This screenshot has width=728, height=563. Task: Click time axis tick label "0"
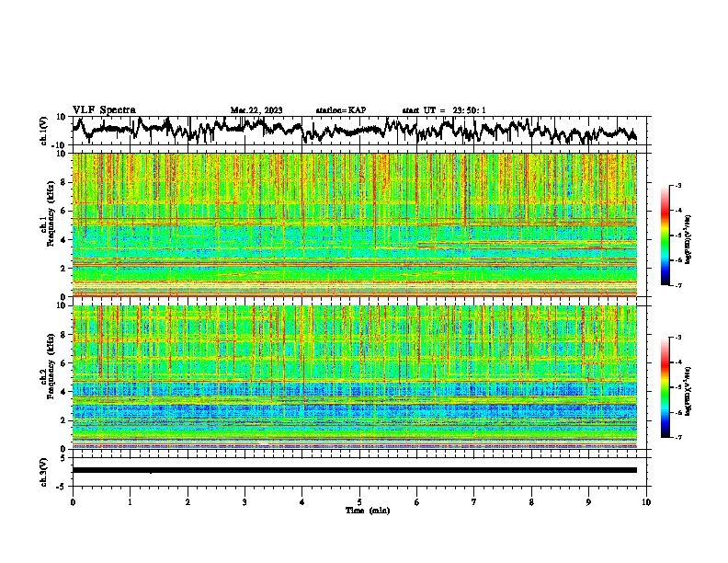pos(73,502)
